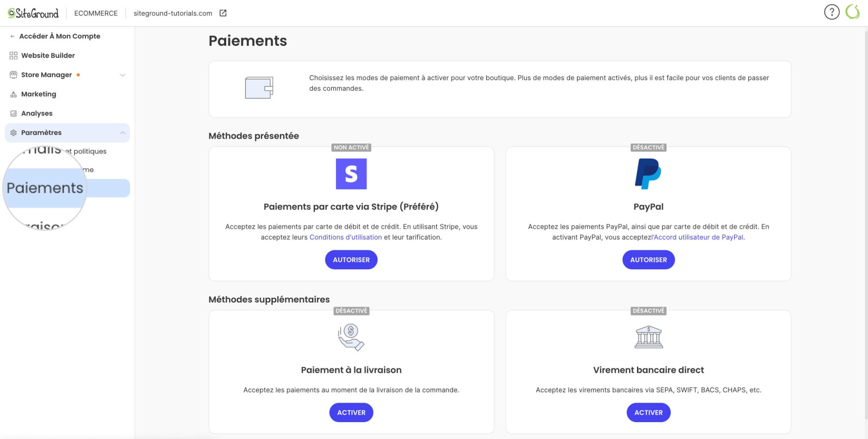Click the Marketing sidebar icon
Screen dimensions: 868x439
14,94
